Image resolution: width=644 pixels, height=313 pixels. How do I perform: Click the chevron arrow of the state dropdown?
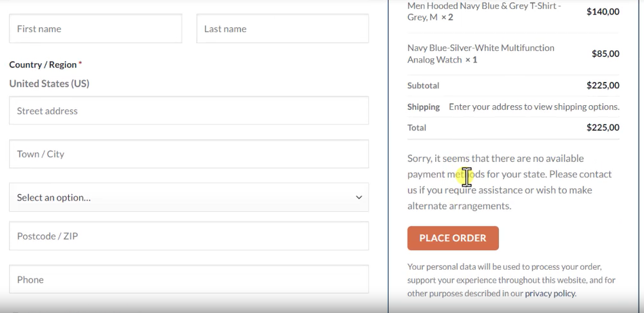(359, 197)
